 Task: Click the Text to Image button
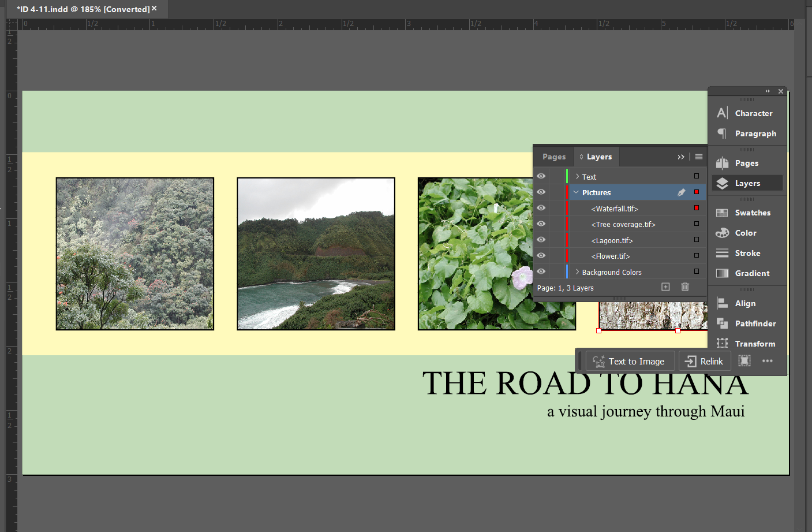coord(630,361)
